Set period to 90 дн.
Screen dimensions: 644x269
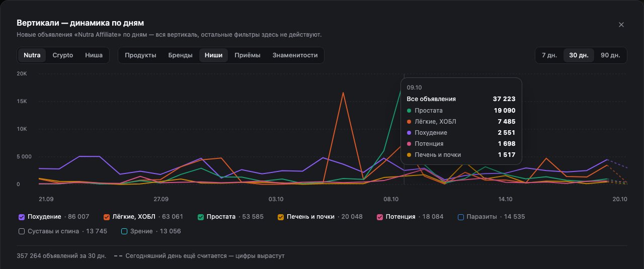(610, 55)
